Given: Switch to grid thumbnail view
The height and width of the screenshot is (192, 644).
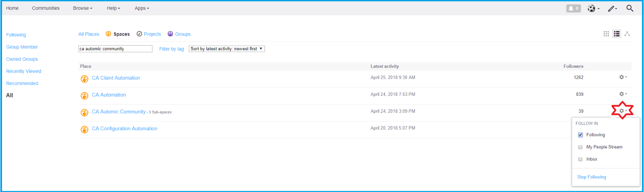Looking at the screenshot, I should tap(606, 34).
